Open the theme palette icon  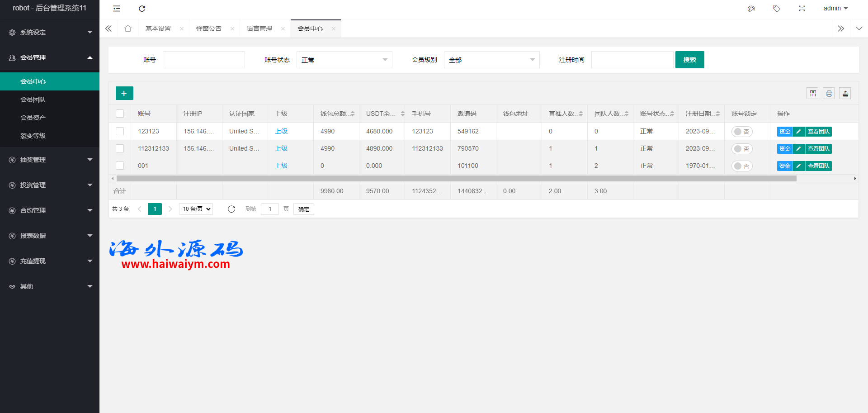click(751, 9)
